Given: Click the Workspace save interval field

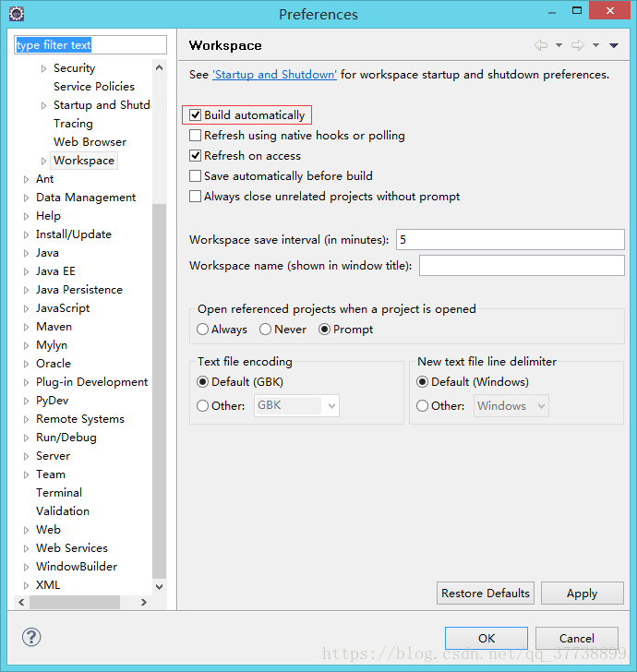Looking at the screenshot, I should pos(511,240).
